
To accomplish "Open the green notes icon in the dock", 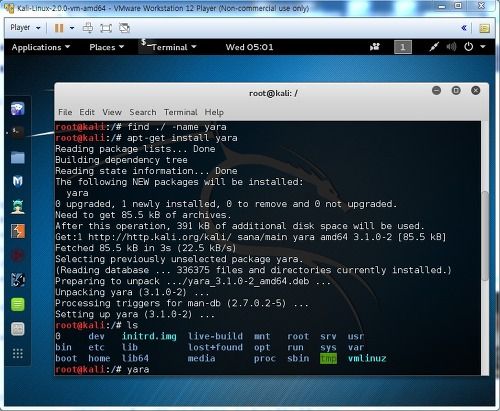I will (x=18, y=304).
